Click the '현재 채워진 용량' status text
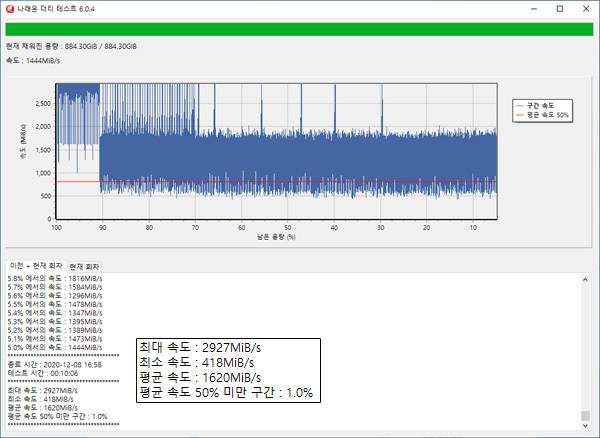 tap(71, 46)
